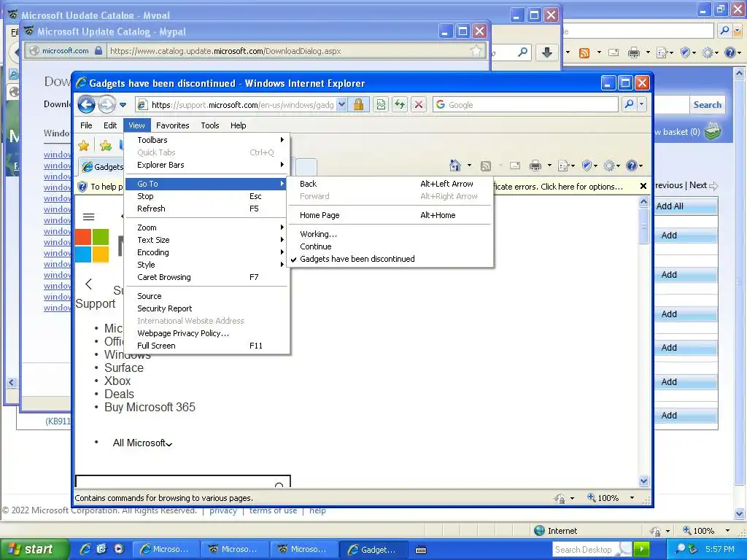Close the information bar with the X
The width and height of the screenshot is (747, 560).
coord(643,186)
